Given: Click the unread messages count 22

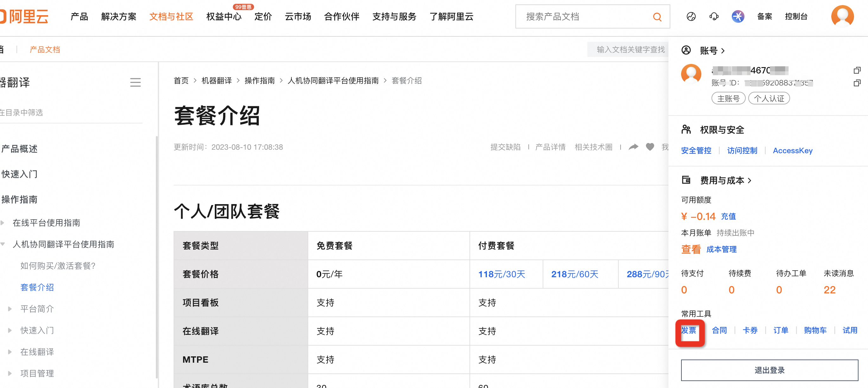Looking at the screenshot, I should (x=829, y=290).
